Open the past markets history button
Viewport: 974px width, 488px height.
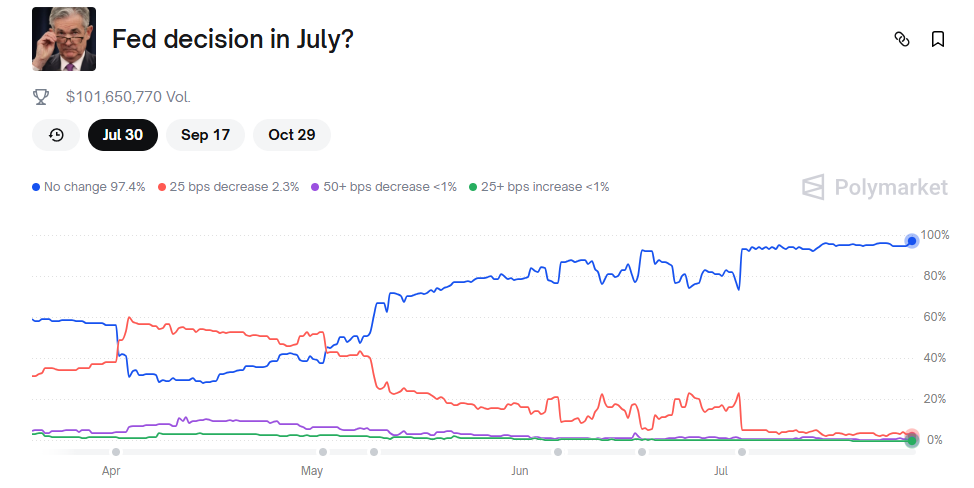[56, 135]
